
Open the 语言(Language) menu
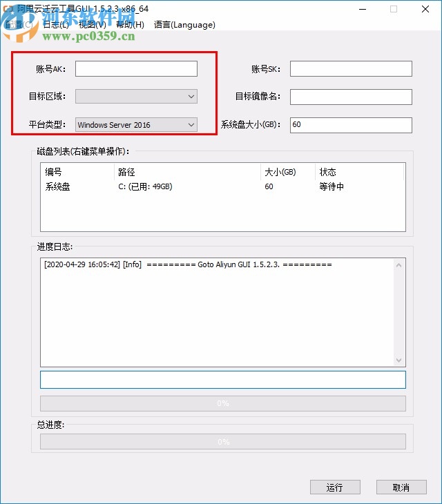(x=184, y=25)
